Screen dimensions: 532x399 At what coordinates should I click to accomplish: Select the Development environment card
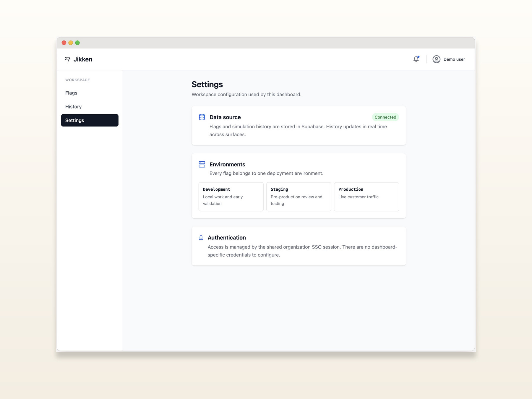click(x=231, y=197)
